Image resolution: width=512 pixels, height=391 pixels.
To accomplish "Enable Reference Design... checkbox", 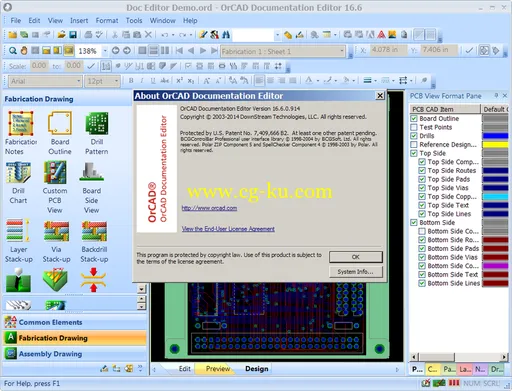I will (x=414, y=144).
